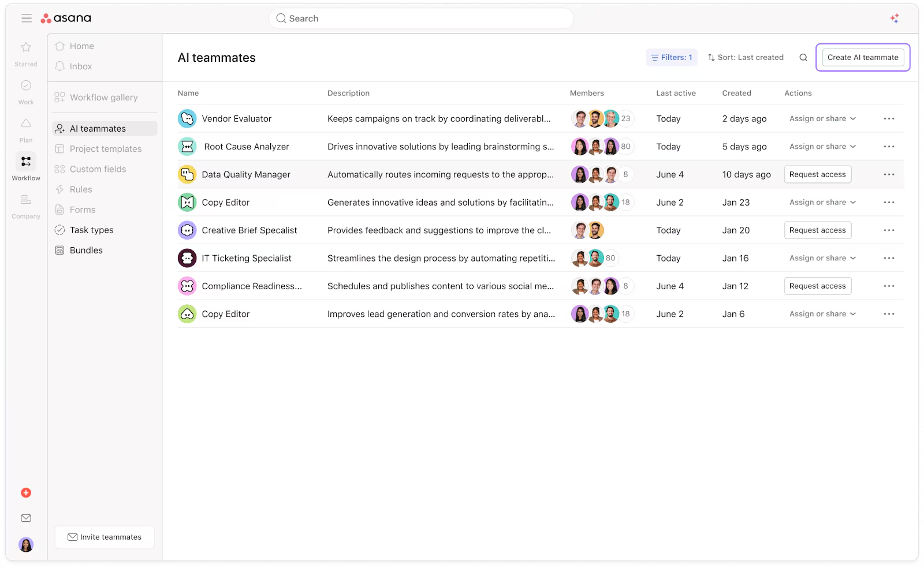Request access for Data Quality Manager

point(817,174)
